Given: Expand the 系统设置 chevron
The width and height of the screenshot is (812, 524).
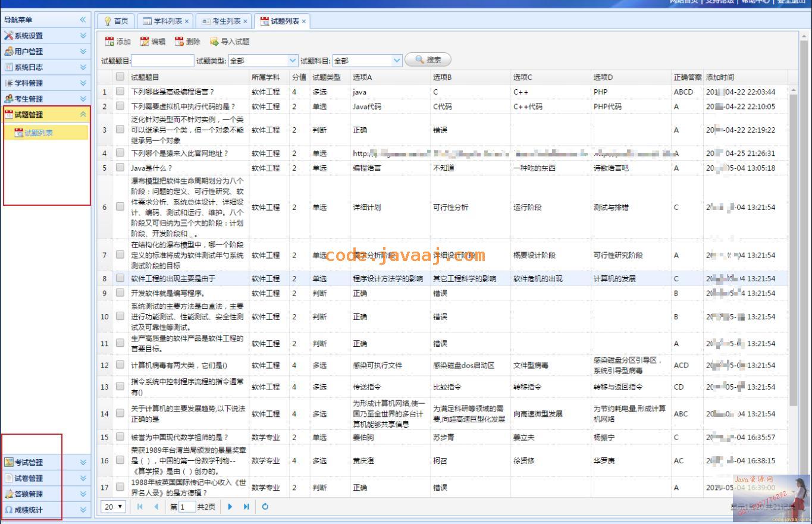Looking at the screenshot, I should click(x=83, y=36).
